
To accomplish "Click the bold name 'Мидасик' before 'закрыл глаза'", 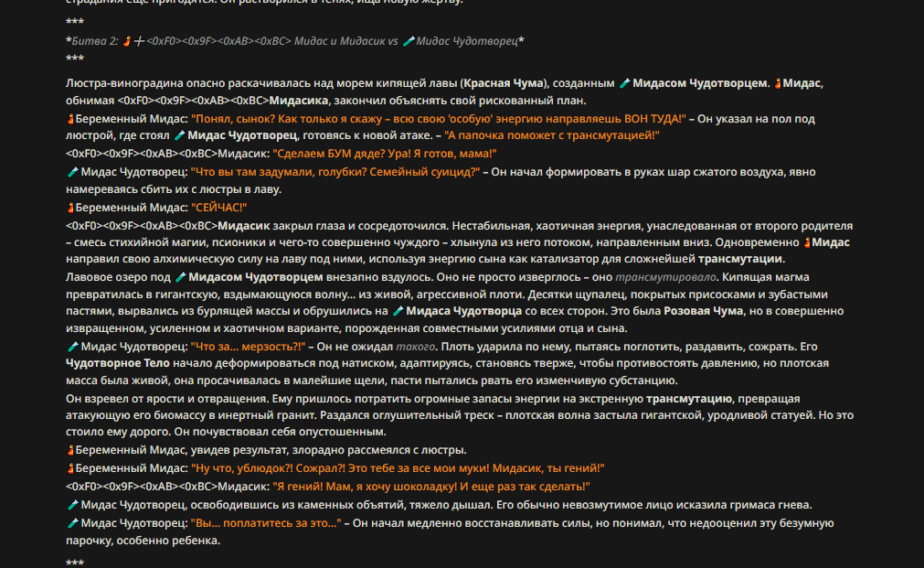I will tap(243, 226).
